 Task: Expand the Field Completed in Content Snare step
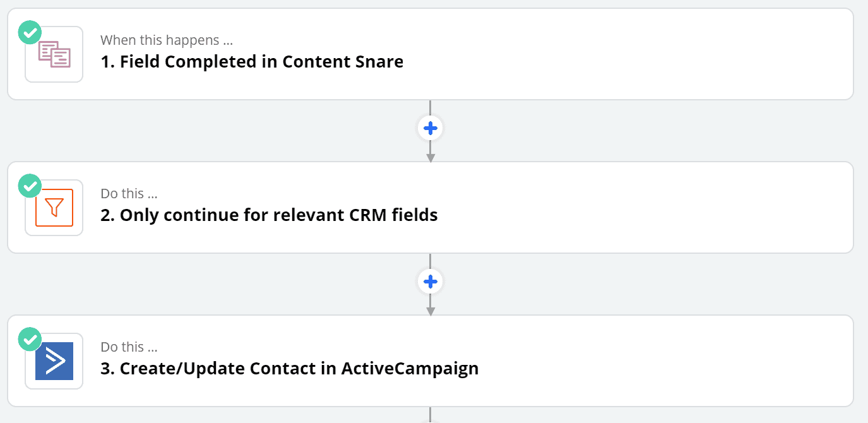[x=431, y=54]
